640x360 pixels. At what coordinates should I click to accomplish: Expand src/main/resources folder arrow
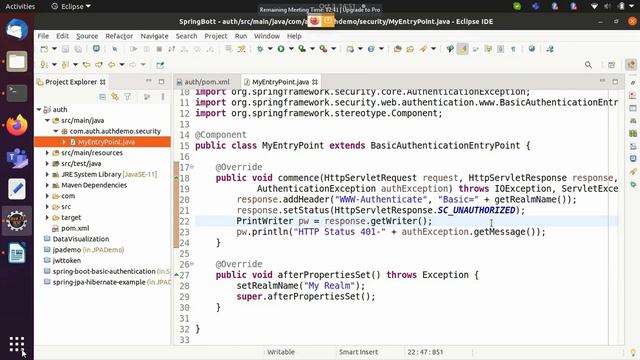coord(47,153)
